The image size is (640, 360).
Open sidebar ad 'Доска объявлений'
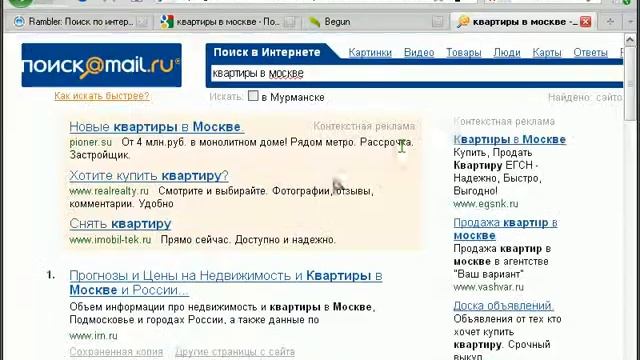tap(504, 306)
